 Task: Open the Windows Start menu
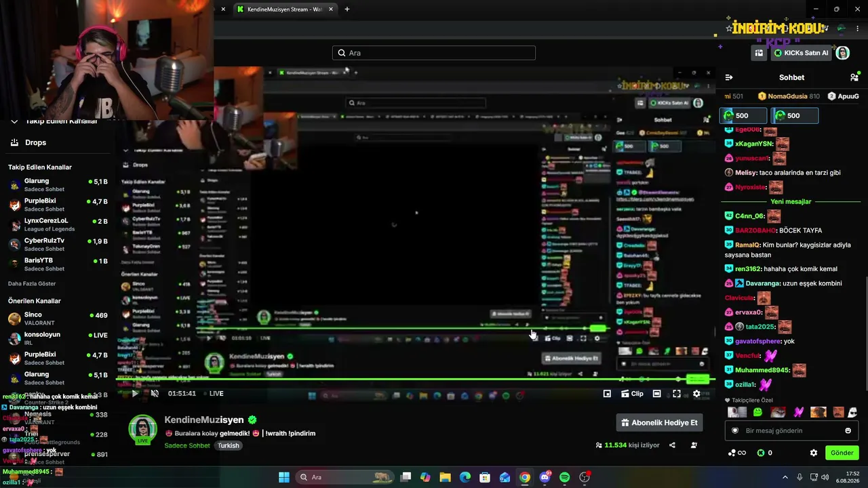pos(284,477)
